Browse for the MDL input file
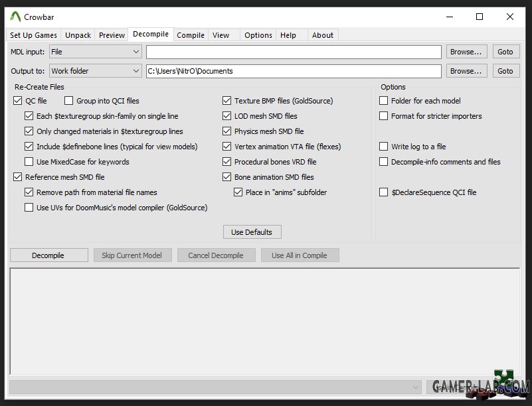Image resolution: width=532 pixels, height=406 pixels. 466,52
